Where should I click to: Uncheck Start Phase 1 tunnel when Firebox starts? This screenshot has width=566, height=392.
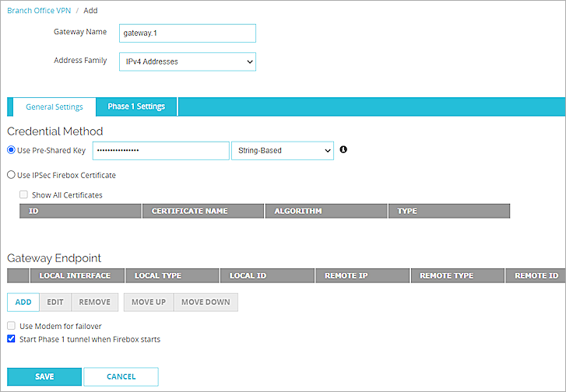click(x=11, y=339)
